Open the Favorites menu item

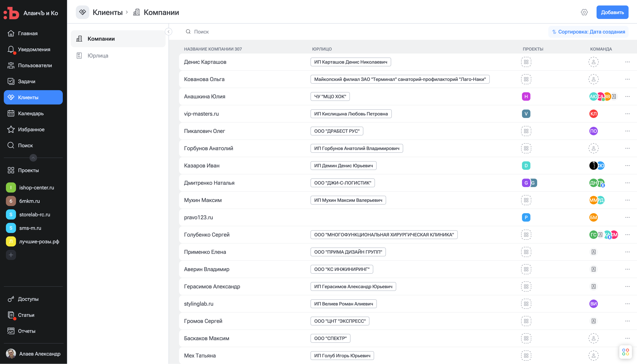(31, 130)
